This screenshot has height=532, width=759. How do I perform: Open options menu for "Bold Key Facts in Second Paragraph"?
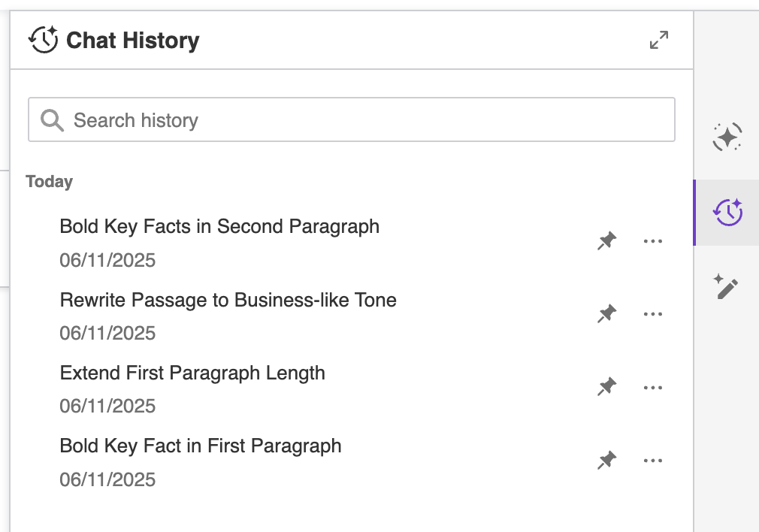click(653, 242)
